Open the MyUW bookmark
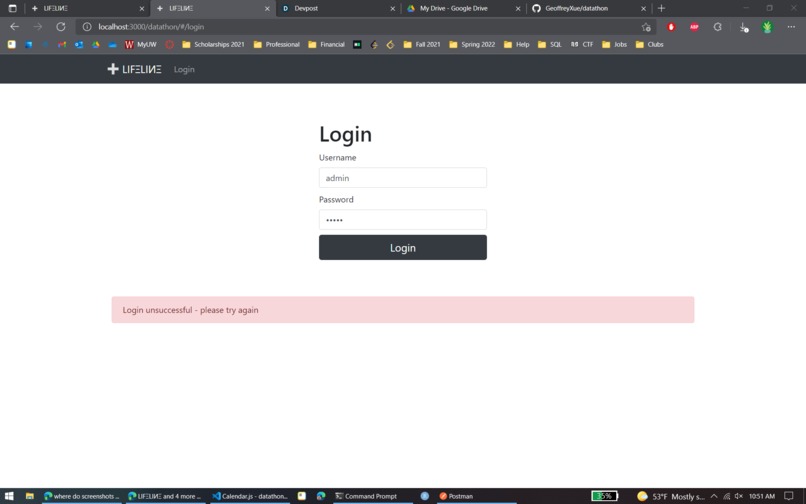This screenshot has height=504, width=806. [140, 45]
